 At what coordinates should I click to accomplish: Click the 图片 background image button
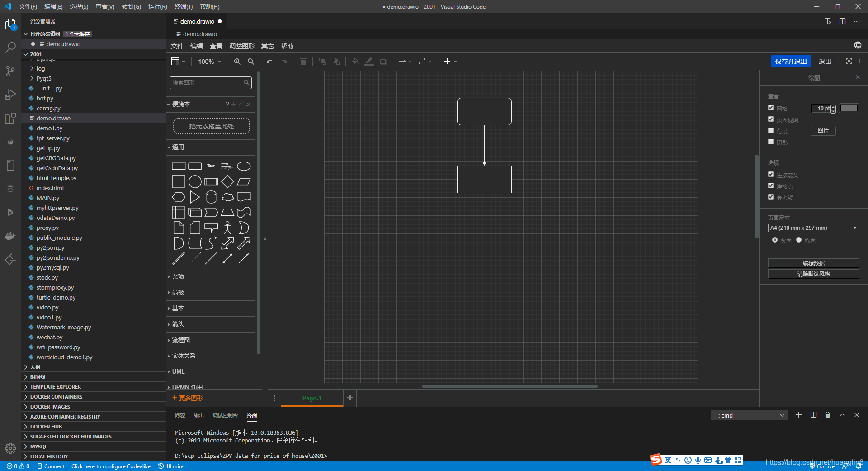823,131
